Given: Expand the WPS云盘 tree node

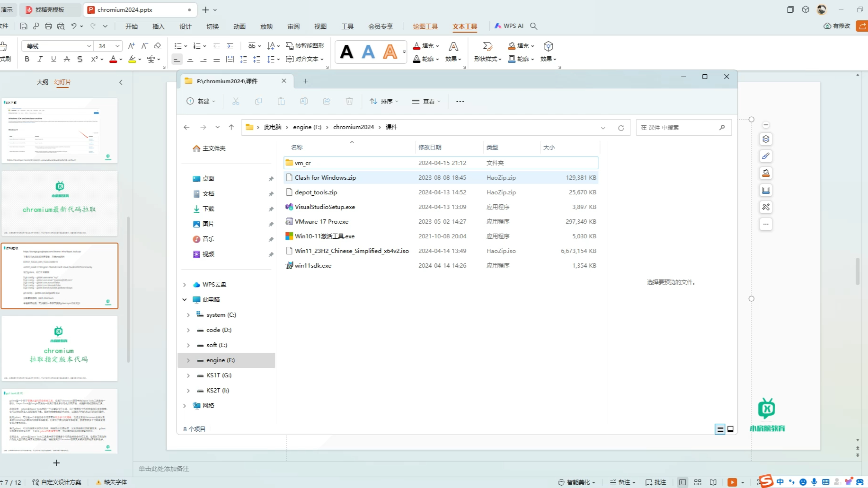Looking at the screenshot, I should (x=185, y=285).
